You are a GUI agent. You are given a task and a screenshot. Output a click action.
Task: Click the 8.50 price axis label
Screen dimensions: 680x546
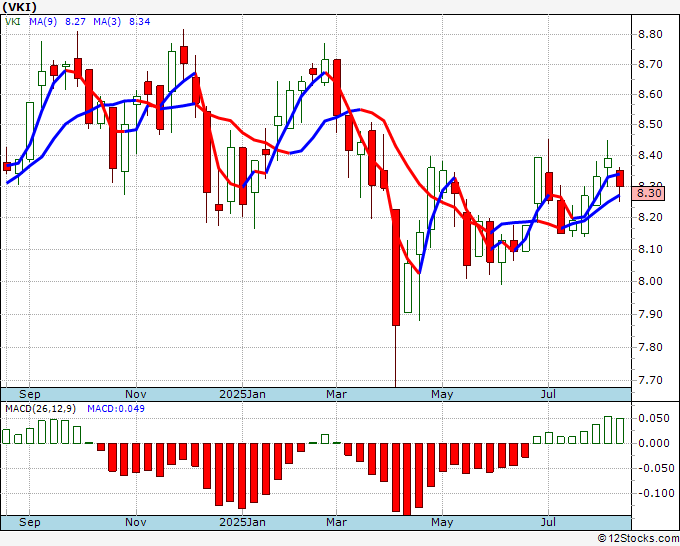click(651, 124)
